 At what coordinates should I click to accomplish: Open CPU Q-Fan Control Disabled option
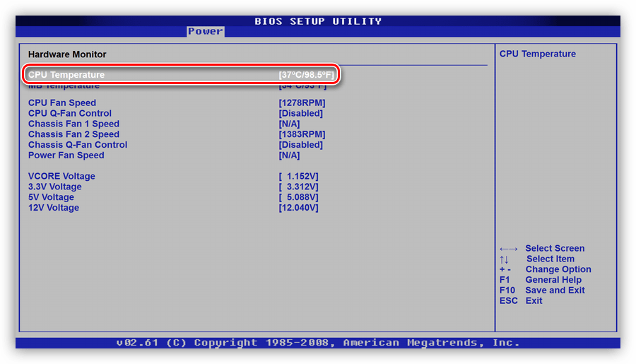point(300,114)
